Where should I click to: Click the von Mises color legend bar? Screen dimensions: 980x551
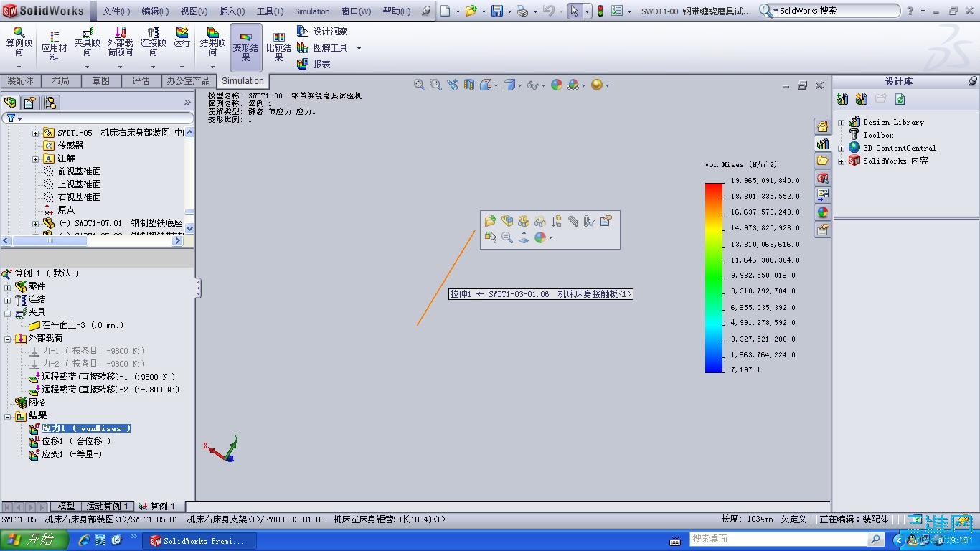[714, 278]
